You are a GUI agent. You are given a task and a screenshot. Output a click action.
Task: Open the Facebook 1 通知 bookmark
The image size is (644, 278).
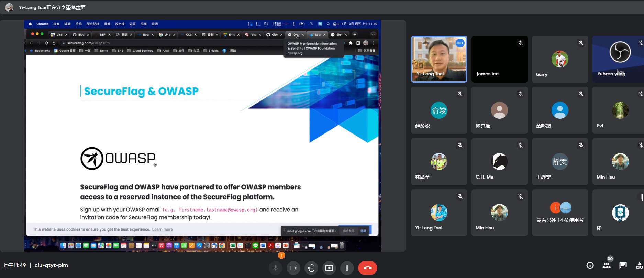point(229,51)
